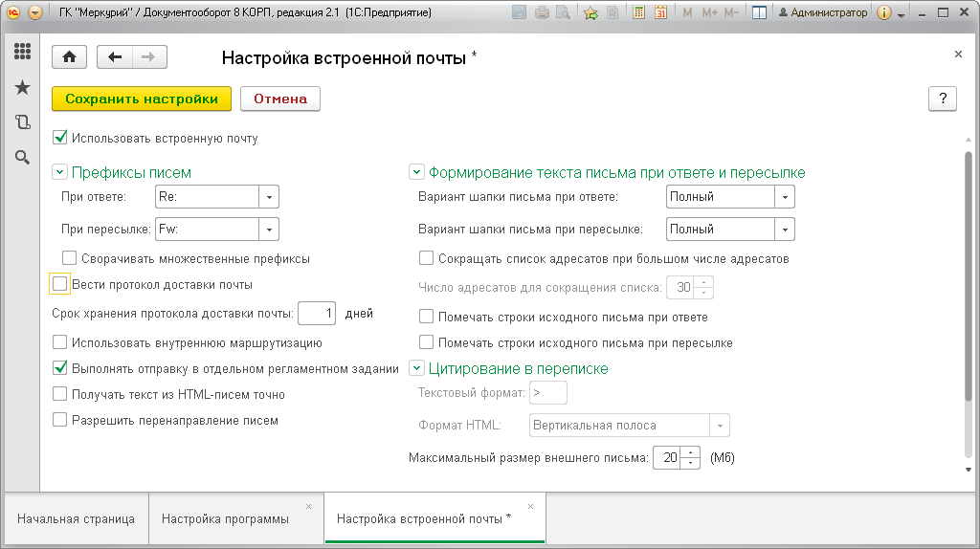Enable Вести протокол доставки почты
Image resolution: width=980 pixels, height=549 pixels.
coord(60,284)
